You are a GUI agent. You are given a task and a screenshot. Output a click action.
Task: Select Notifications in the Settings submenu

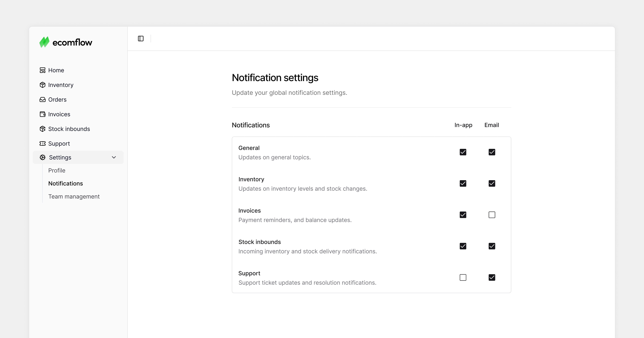pos(65,183)
